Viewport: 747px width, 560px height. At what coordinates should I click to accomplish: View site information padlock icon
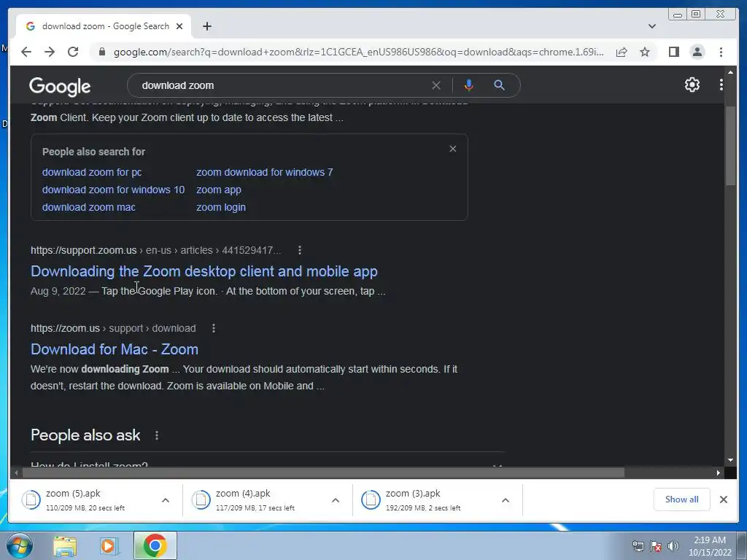pos(102,52)
